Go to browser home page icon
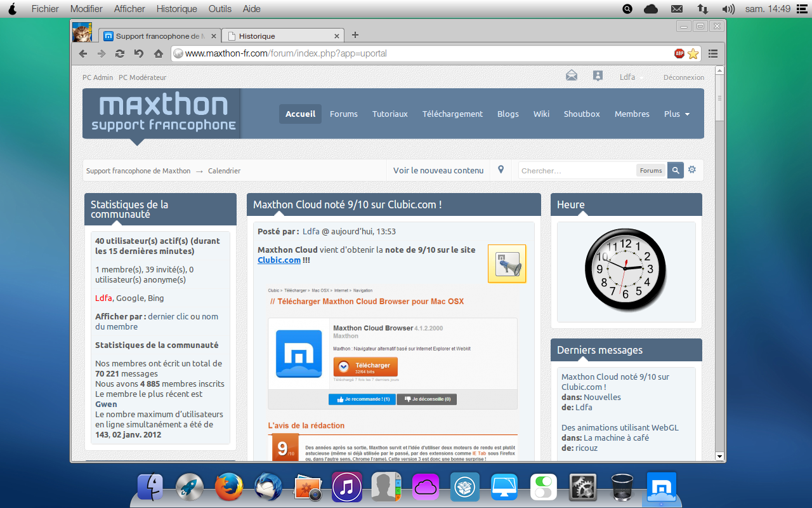Image resolution: width=812 pixels, height=508 pixels. pyautogui.click(x=159, y=54)
